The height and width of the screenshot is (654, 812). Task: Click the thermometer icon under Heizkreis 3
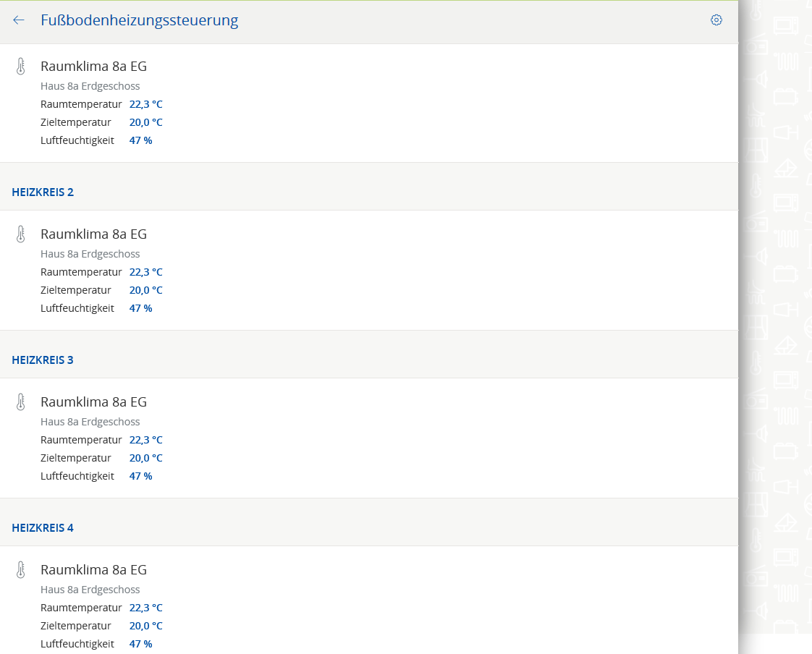coord(20,402)
